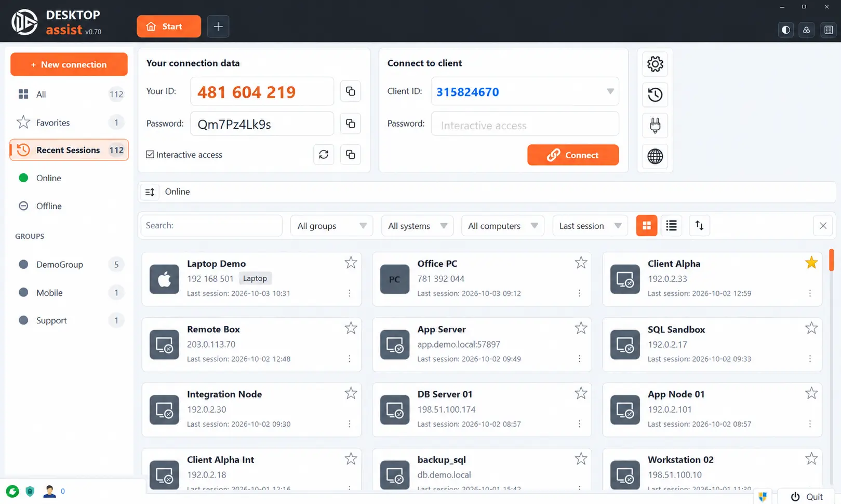This screenshot has height=504, width=841.
Task: Click the filter collapse icon beside Online
Action: click(x=150, y=192)
